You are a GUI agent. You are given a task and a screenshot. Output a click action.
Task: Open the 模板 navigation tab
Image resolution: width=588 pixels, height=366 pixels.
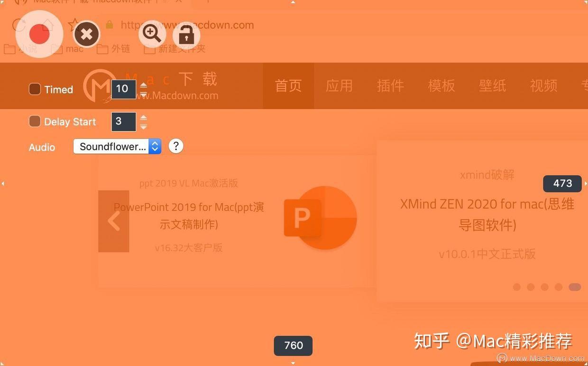point(441,86)
